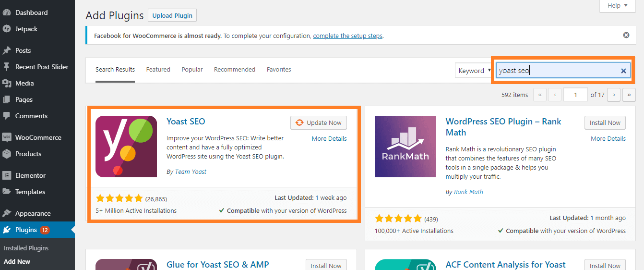Click 5+ Million Active Installations text
This screenshot has width=644, height=270.
tap(136, 210)
